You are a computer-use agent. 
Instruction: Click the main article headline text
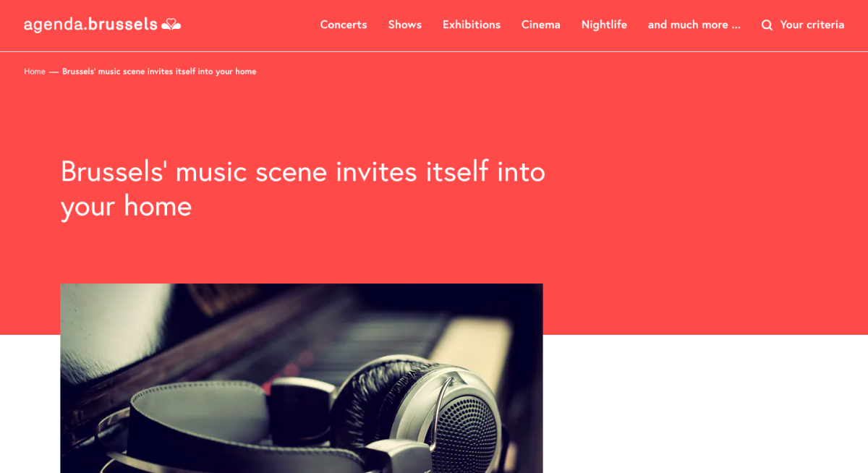(x=303, y=189)
